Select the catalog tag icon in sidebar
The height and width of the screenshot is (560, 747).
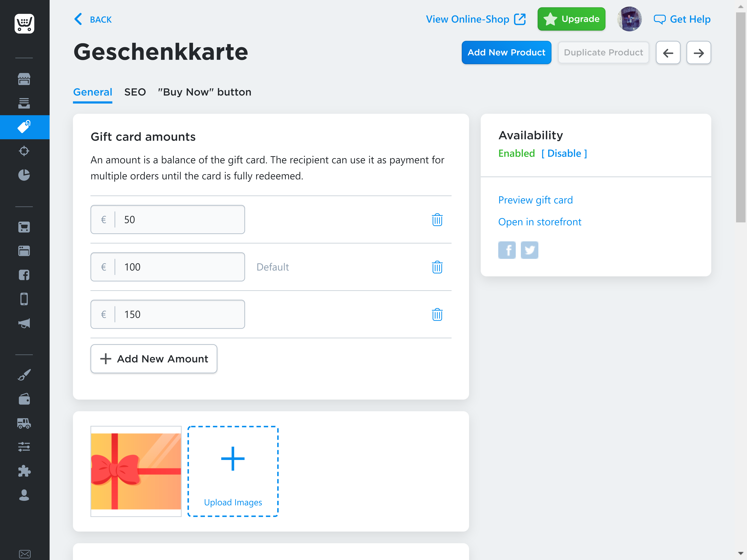(24, 127)
